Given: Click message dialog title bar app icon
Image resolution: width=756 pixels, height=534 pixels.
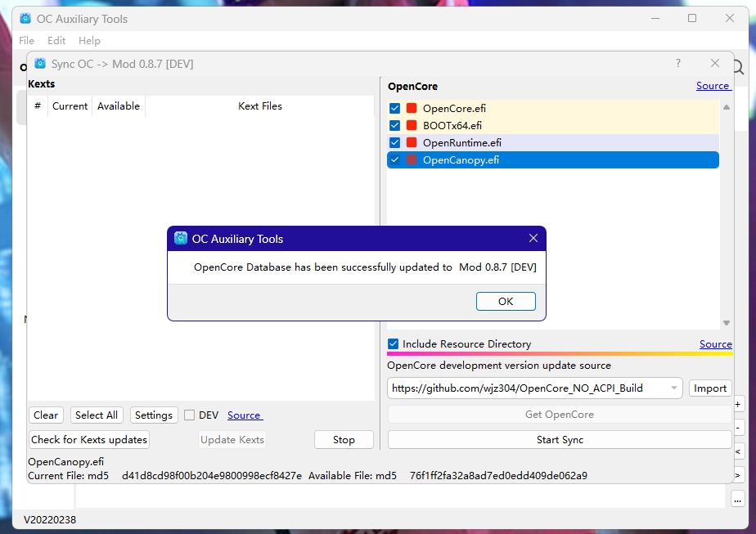Looking at the screenshot, I should coord(181,239).
